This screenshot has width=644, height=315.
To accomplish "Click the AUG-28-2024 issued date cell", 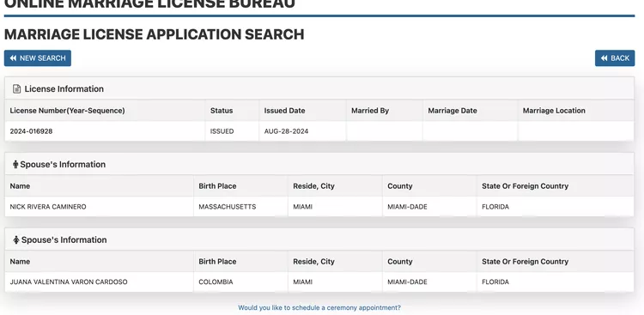I will (x=302, y=131).
